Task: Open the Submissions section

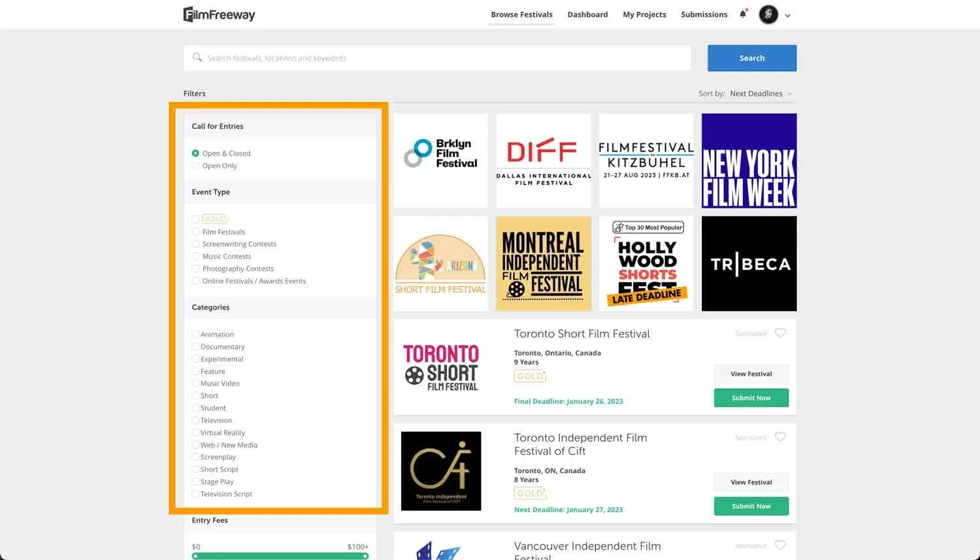Action: click(704, 14)
